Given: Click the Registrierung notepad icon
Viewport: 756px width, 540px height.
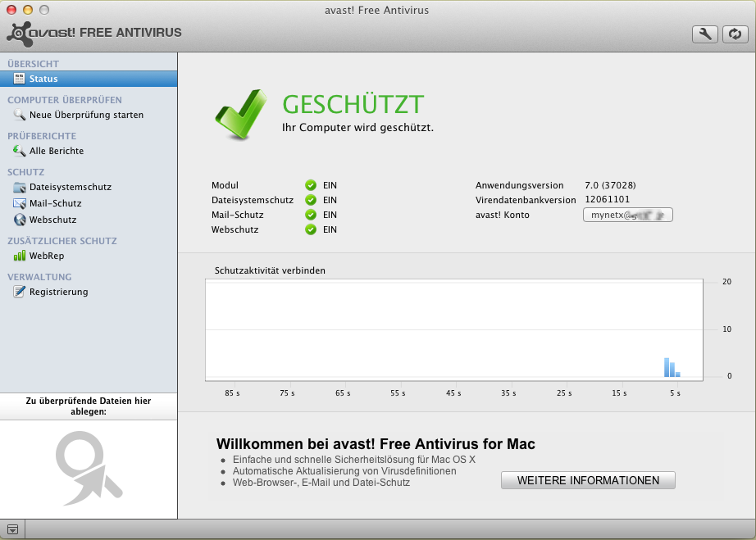Looking at the screenshot, I should pyautogui.click(x=20, y=292).
